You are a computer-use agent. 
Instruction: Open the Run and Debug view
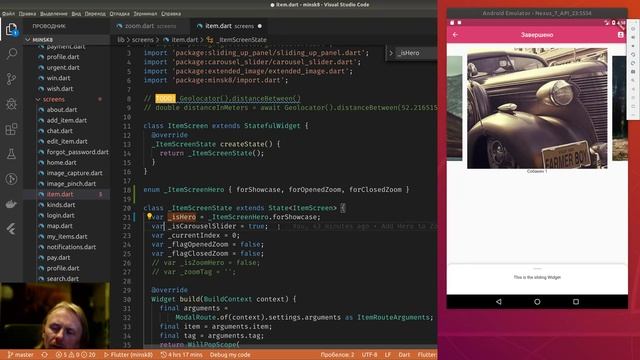point(11,104)
